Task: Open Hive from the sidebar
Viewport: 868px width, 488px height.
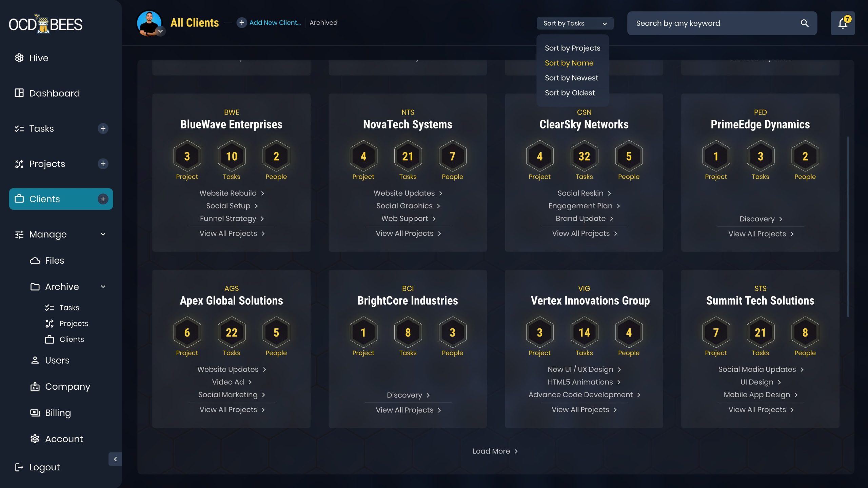Action: [39, 58]
